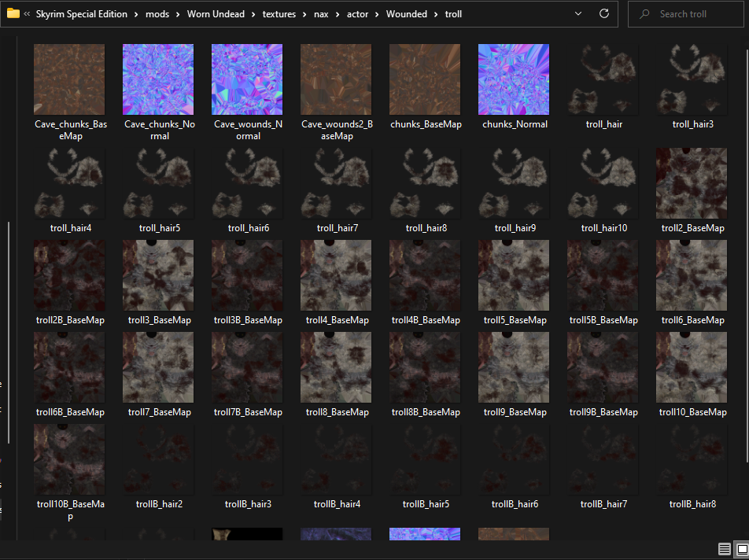
Task: Select troll4B_BaseMap texture
Action: 425,282
